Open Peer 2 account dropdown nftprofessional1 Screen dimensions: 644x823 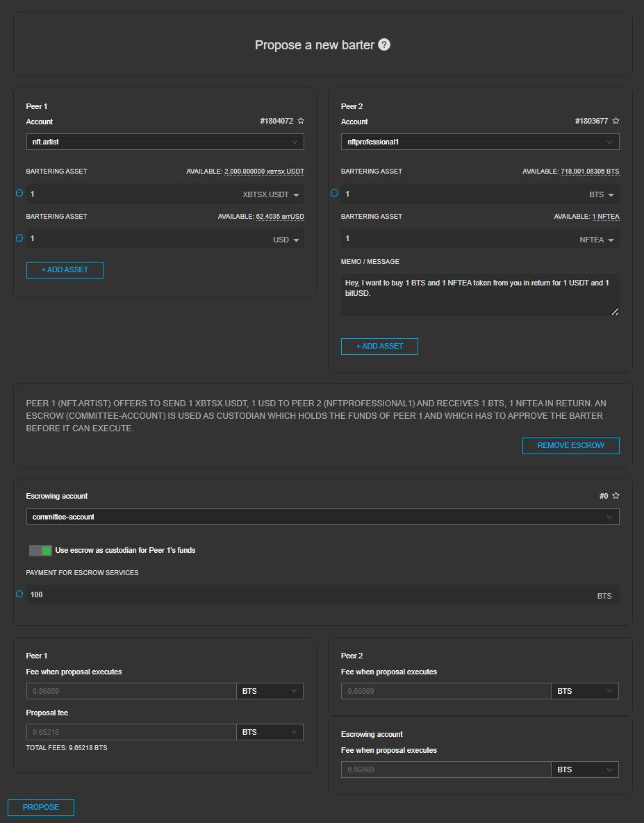point(480,142)
